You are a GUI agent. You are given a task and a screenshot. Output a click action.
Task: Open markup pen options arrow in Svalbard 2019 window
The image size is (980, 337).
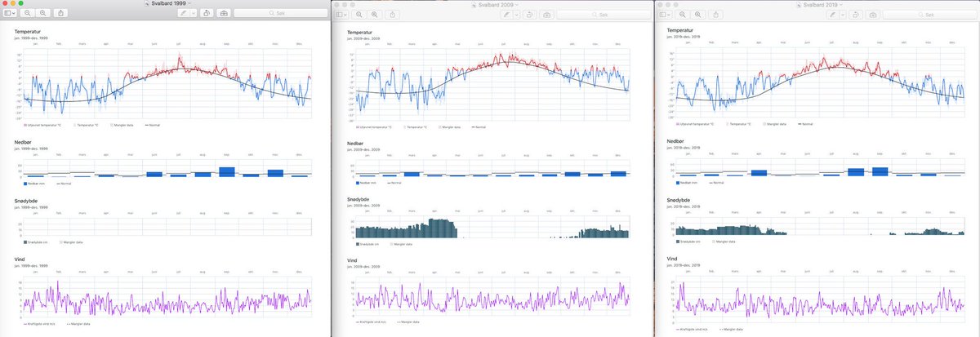click(x=843, y=15)
